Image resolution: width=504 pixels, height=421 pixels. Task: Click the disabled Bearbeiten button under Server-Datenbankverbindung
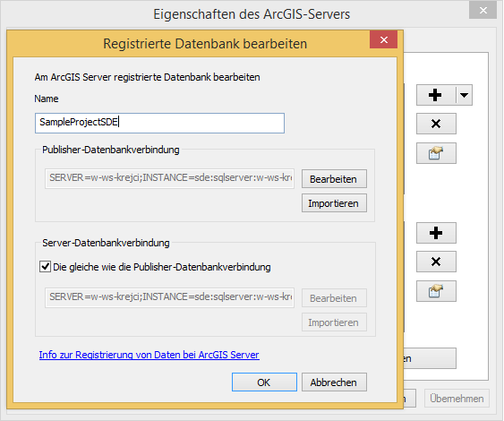click(334, 298)
